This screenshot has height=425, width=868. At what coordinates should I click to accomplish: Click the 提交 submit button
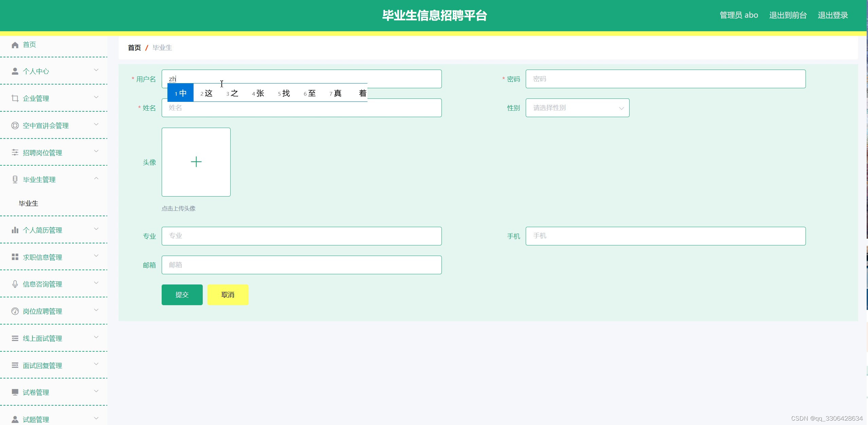[182, 295]
